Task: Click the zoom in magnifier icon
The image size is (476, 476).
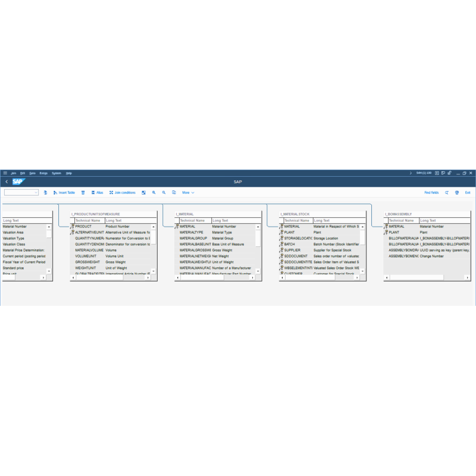Action: click(x=154, y=192)
